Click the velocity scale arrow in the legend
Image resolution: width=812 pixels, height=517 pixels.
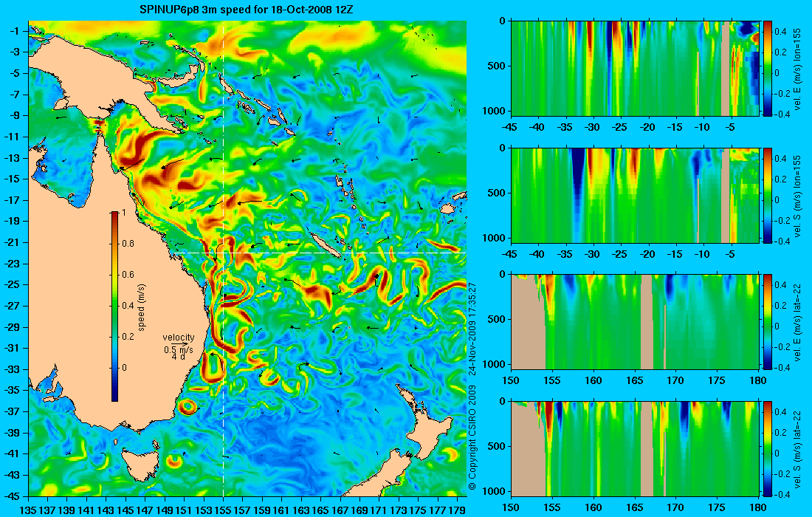coord(179,343)
